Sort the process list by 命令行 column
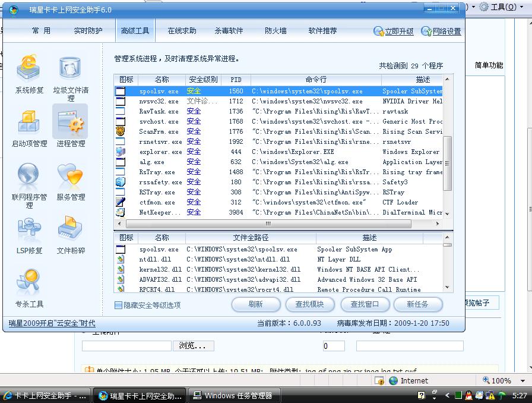Viewport: 532px width, 403px height. 316,80
